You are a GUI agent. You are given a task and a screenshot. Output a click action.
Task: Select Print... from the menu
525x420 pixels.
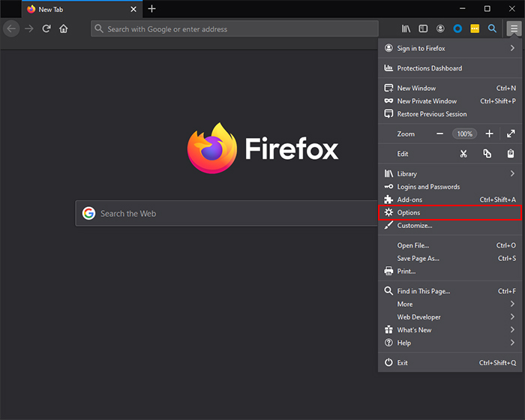point(450,271)
